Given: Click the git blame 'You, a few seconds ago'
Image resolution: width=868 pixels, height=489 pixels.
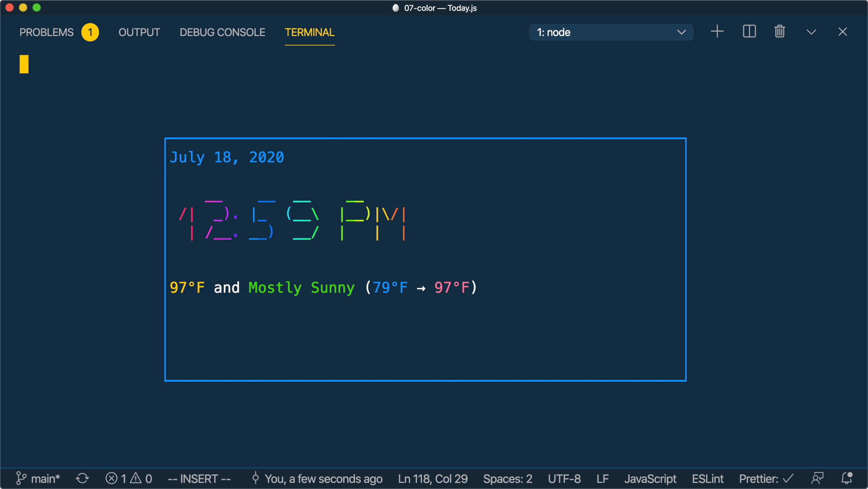Looking at the screenshot, I should [317, 478].
